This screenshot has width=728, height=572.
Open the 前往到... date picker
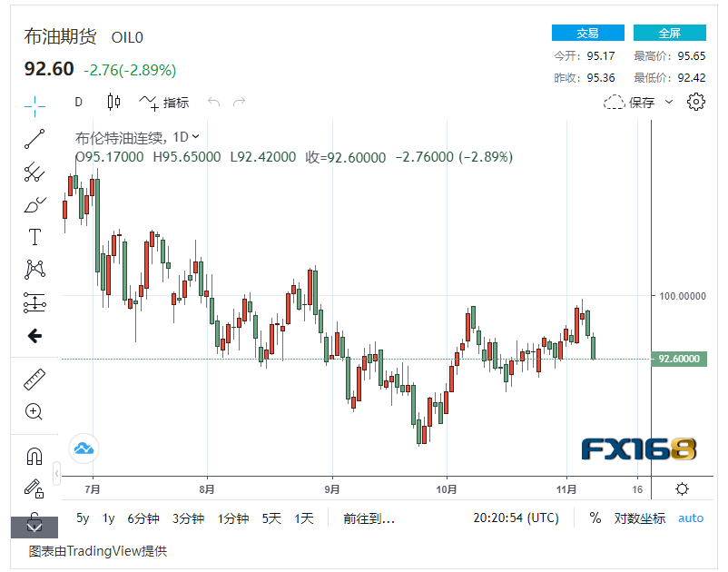pos(369,518)
